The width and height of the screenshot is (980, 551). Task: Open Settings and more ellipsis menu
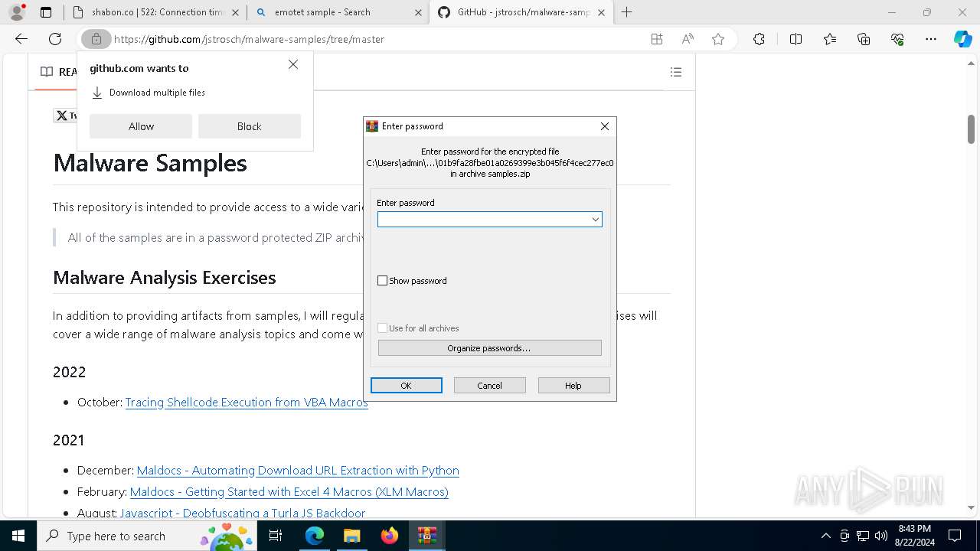point(931,39)
